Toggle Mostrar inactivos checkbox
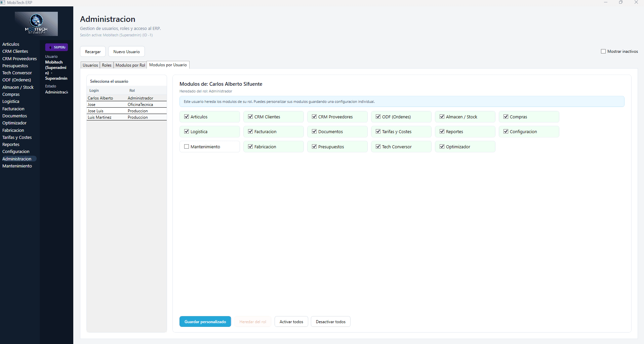Viewport: 644px width, 344px height. point(603,51)
